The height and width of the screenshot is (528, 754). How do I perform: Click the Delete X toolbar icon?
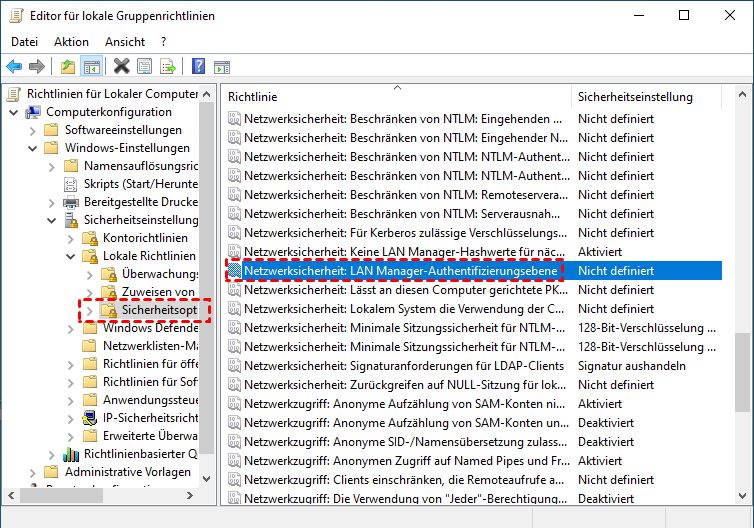coord(121,67)
